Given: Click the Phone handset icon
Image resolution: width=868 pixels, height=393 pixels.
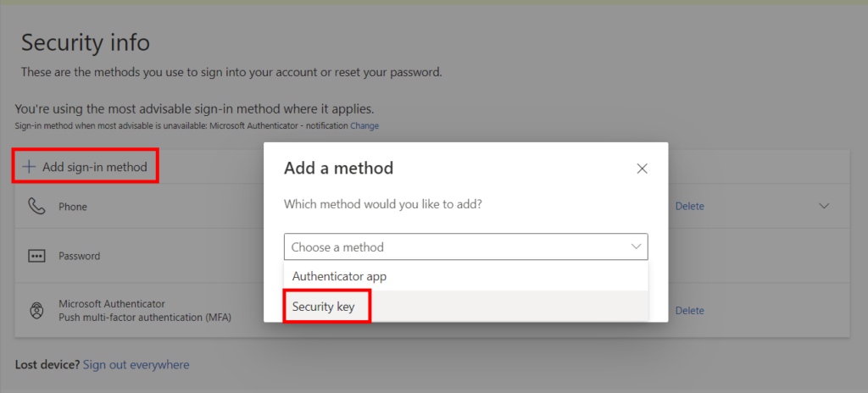Looking at the screenshot, I should pos(36,207).
